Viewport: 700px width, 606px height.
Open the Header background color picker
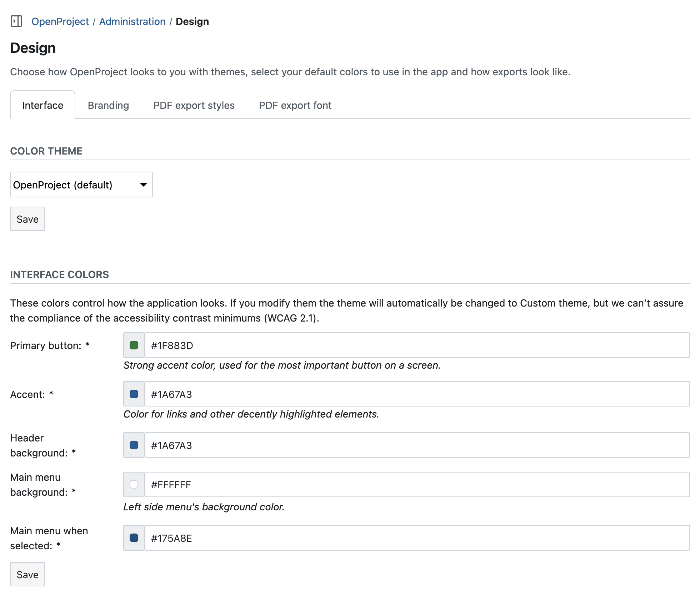click(134, 445)
